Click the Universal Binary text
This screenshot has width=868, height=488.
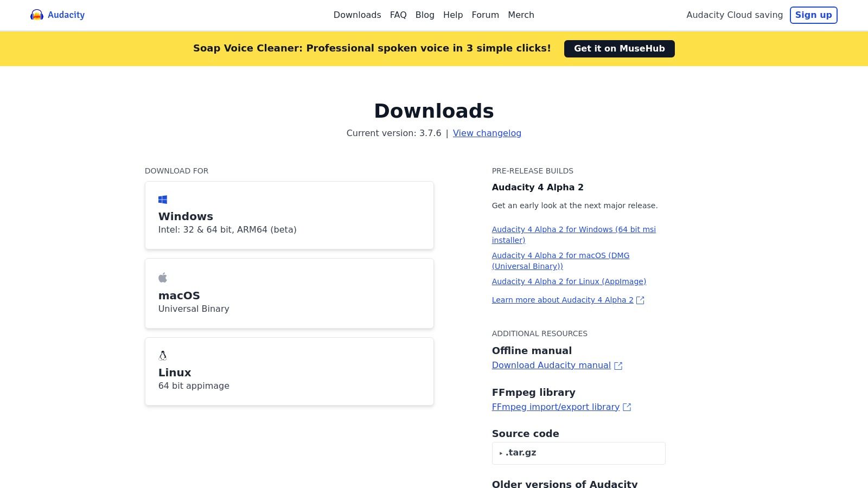point(194,309)
